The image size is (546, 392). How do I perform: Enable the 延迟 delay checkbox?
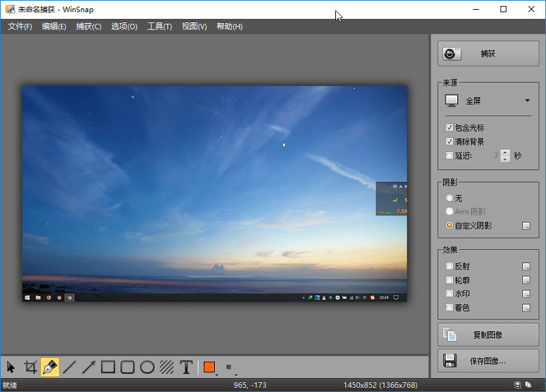(449, 155)
